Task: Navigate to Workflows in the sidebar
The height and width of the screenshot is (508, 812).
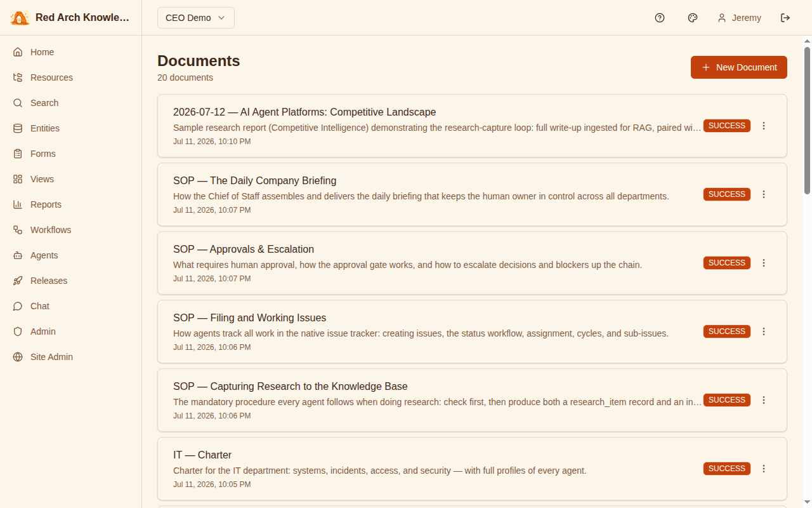Action: [x=70, y=230]
